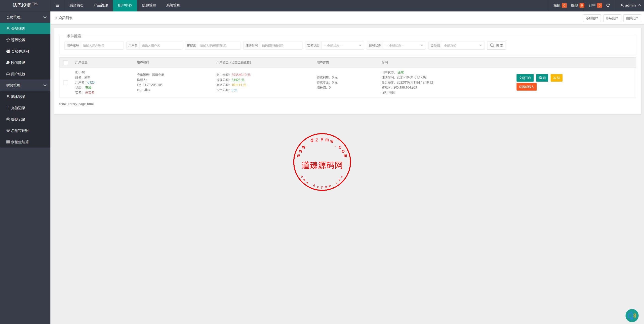The height and width of the screenshot is (324, 644).
Task: Click the 法巴投资 logo title
Action: (25, 5)
